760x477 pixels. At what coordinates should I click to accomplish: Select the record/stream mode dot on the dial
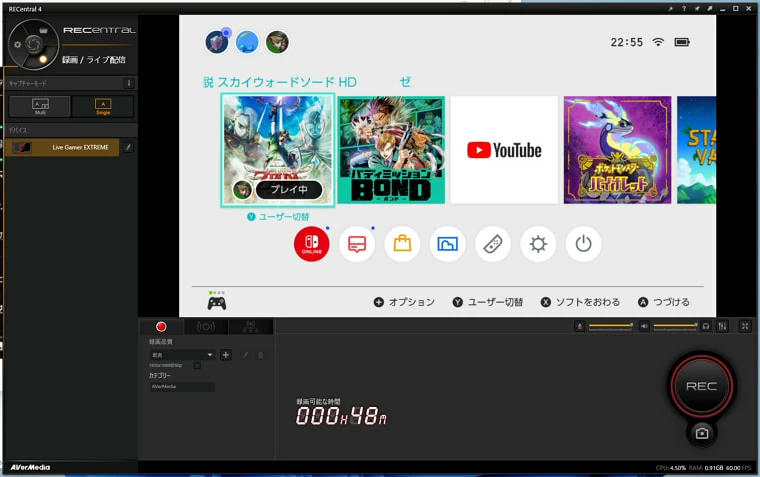[x=43, y=59]
